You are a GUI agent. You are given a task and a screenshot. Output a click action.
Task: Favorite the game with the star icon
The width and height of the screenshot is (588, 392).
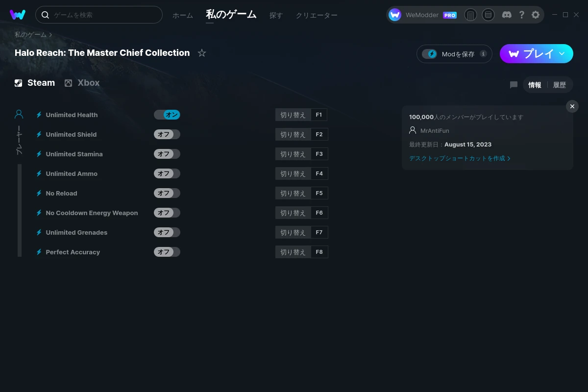click(x=202, y=53)
